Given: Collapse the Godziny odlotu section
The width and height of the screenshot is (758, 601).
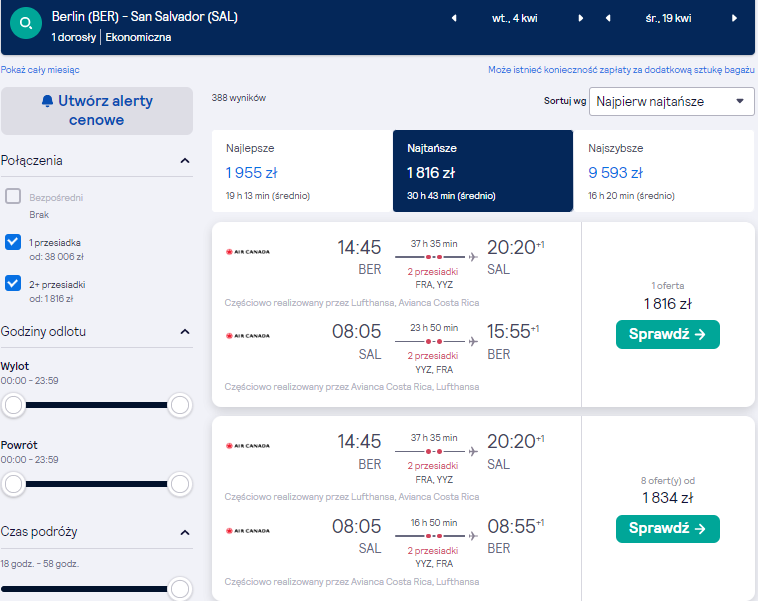Looking at the screenshot, I should pos(185,332).
